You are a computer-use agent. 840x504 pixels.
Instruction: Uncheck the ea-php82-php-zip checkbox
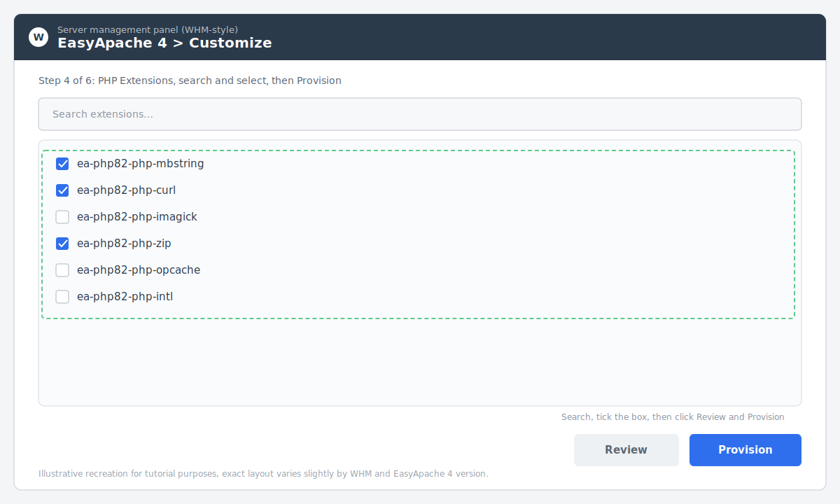(x=62, y=244)
